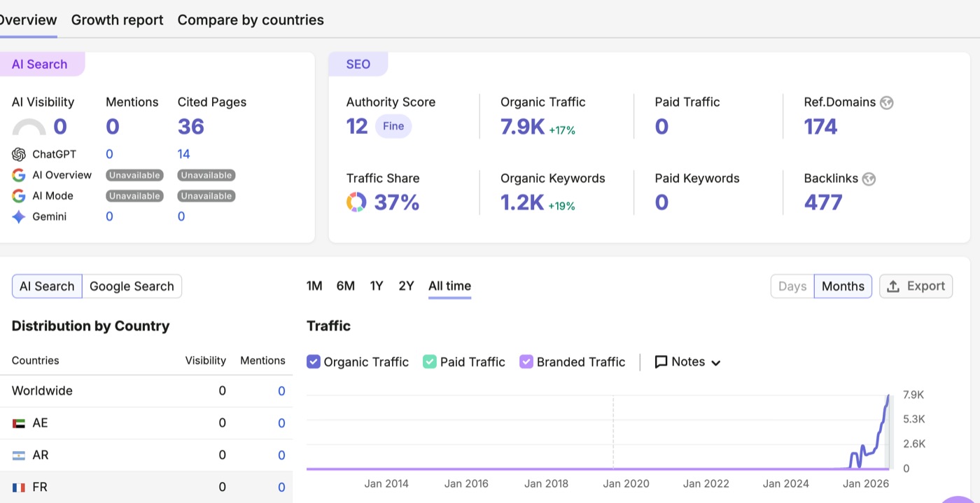This screenshot has width=980, height=503.
Task: Open the Organic Keywords 1.2K value
Action: pyautogui.click(x=522, y=202)
